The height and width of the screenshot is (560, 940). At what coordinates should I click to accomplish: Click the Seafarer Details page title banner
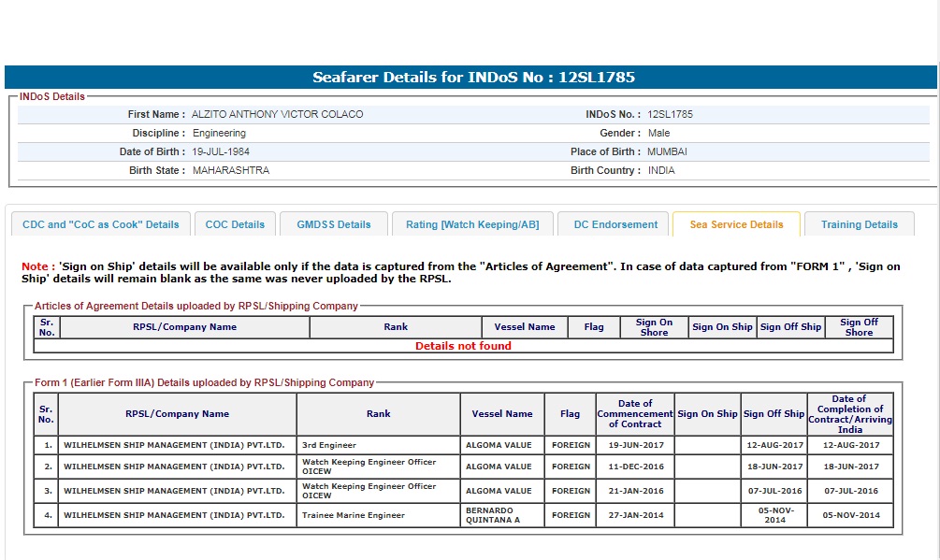click(470, 78)
